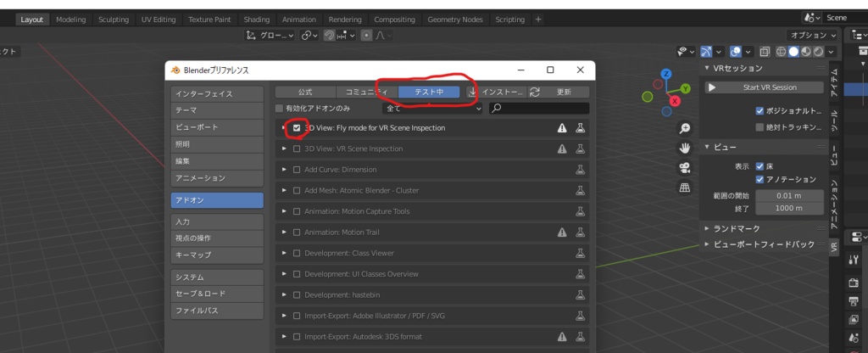Click the 範囲の開始 0.01 m field

pos(789,196)
